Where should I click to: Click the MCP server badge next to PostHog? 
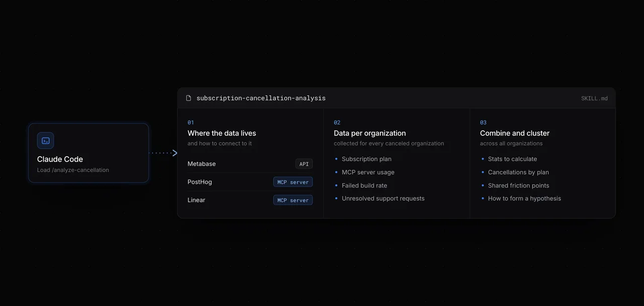point(293,182)
